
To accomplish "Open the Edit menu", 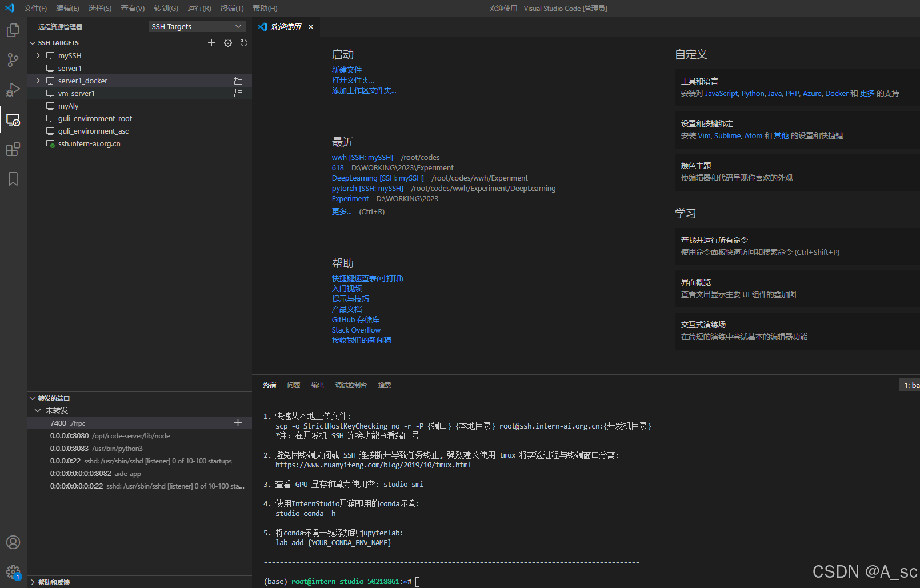I will pos(67,8).
